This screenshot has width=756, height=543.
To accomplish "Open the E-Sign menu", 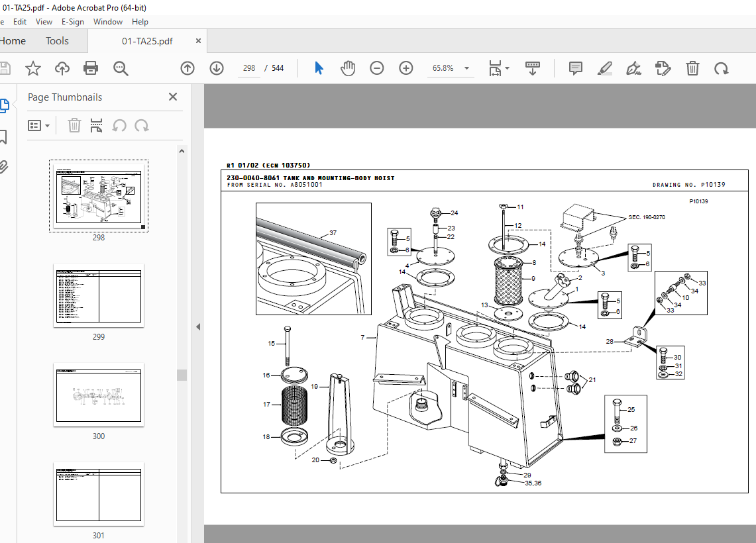I will (x=73, y=22).
